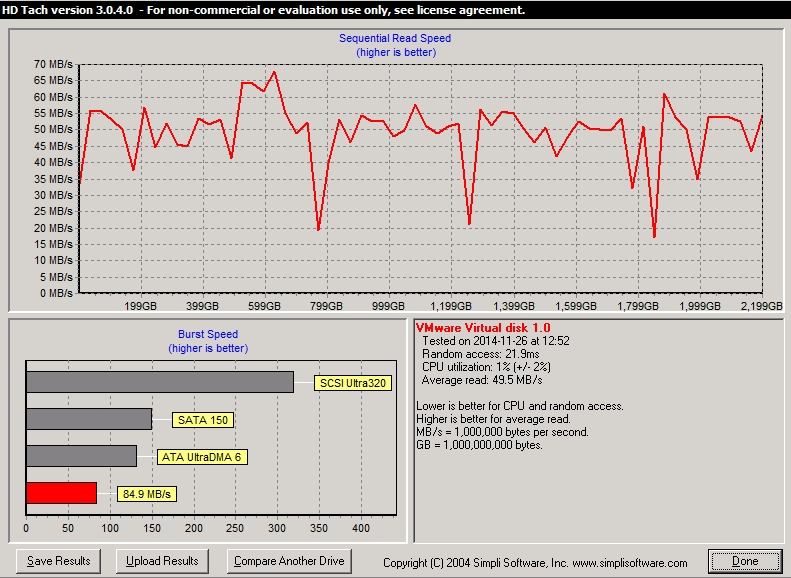Click the Burst Speed chart title

208,334
